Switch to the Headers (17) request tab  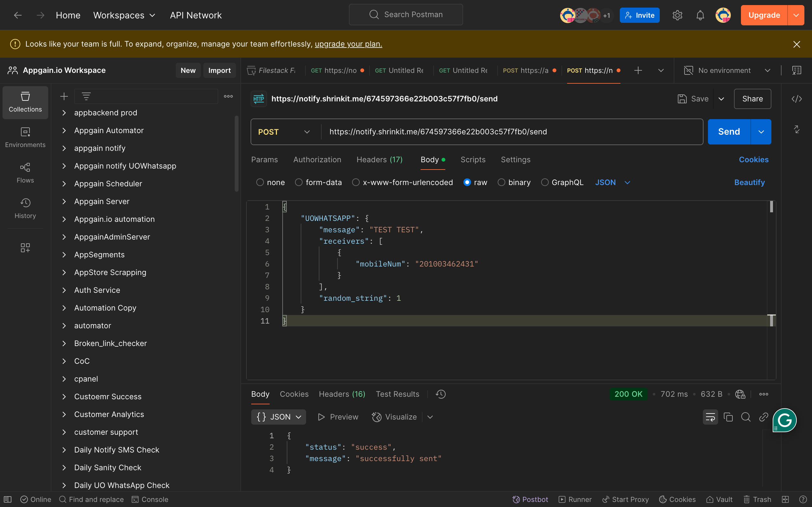click(x=379, y=160)
